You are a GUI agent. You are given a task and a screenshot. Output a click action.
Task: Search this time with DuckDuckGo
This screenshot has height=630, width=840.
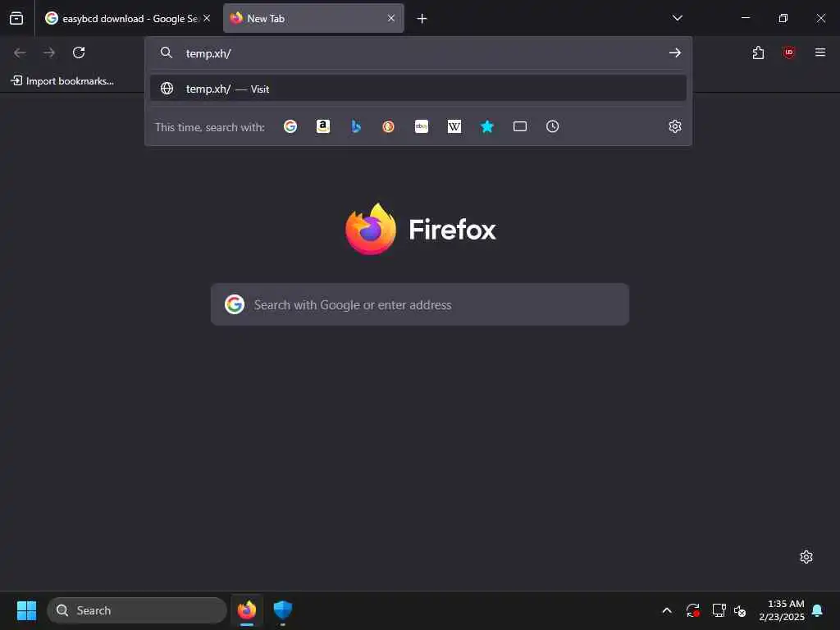pyautogui.click(x=388, y=126)
